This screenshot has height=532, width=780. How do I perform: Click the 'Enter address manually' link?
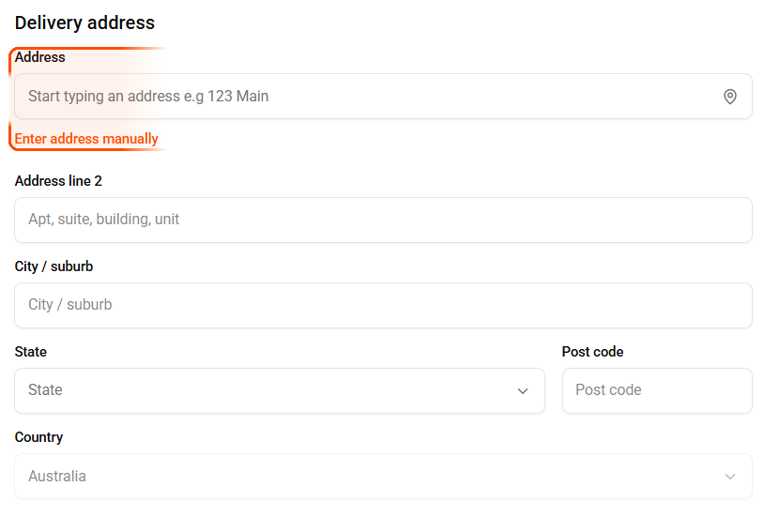[86, 139]
